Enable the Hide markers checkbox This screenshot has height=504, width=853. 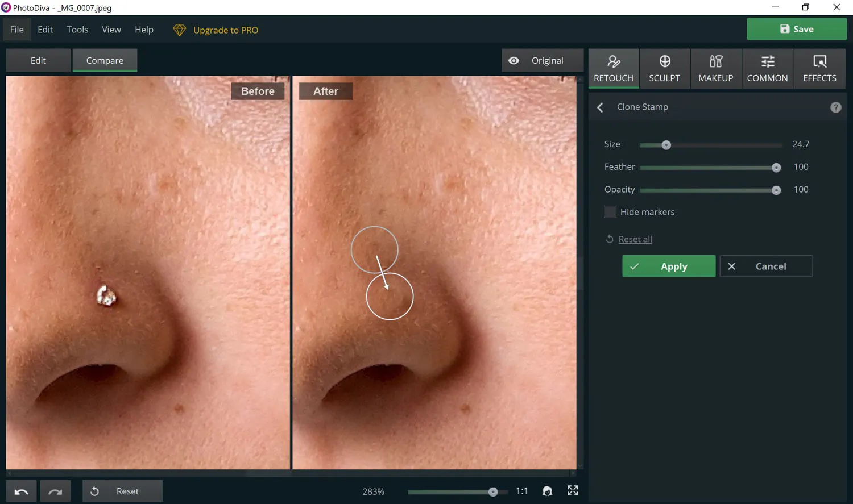click(x=610, y=212)
